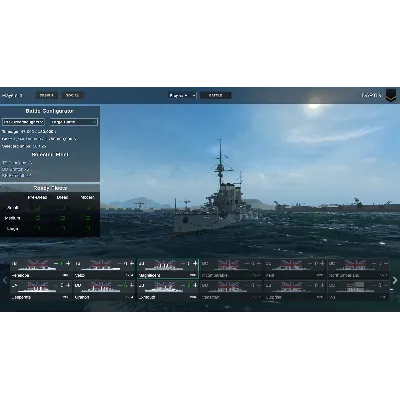This screenshot has width=400, height=400.
Task: Click the rank chevron badge in the top-right corner
Action: 392,95
